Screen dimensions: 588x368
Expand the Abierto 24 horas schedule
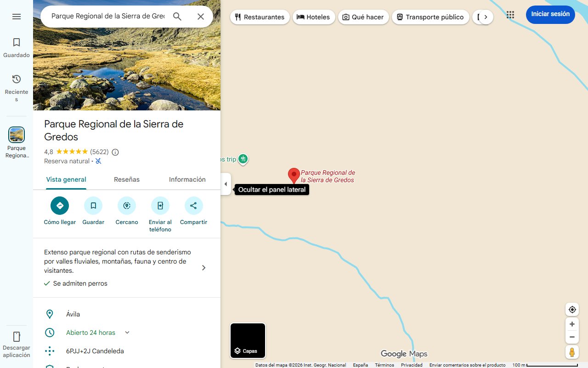pos(127,332)
